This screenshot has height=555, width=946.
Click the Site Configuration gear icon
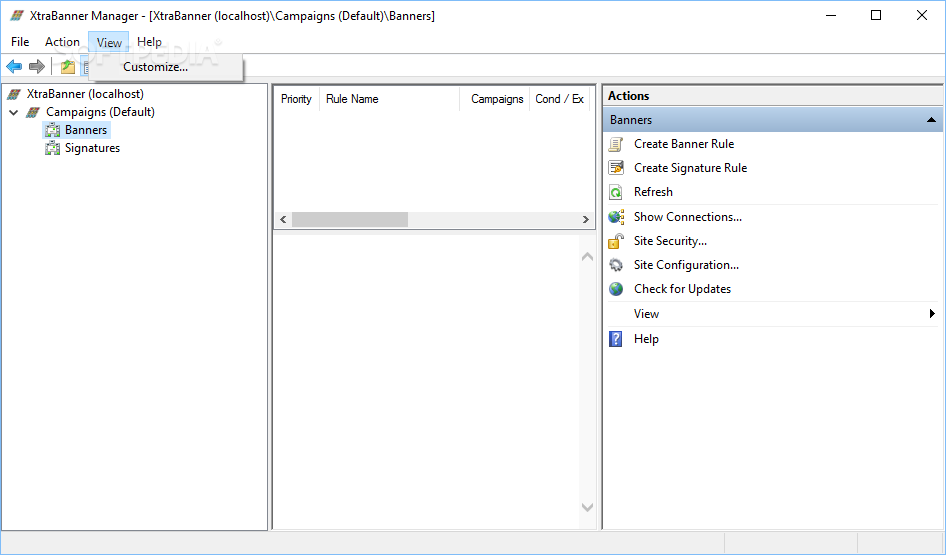[615, 265]
